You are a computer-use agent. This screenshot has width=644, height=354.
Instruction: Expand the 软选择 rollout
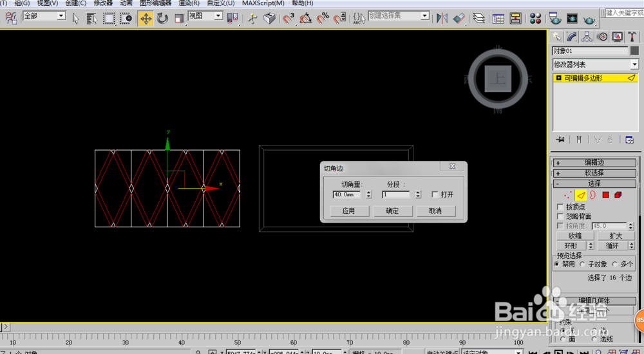[594, 173]
